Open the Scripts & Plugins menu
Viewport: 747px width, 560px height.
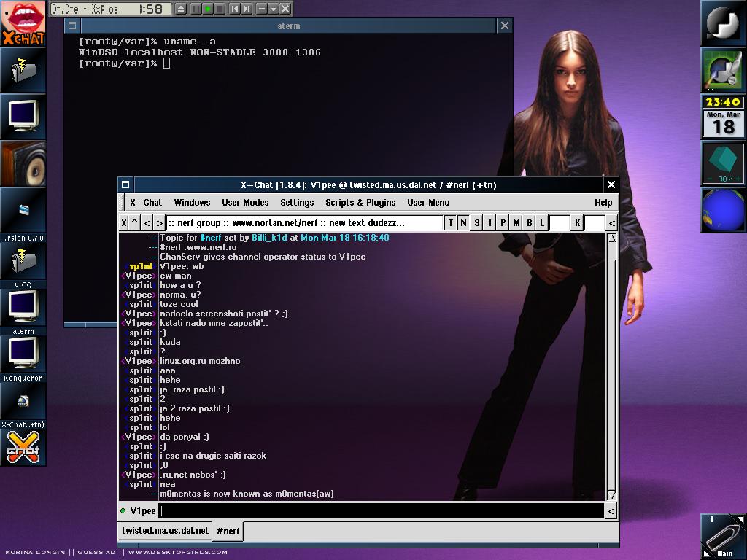(x=360, y=203)
